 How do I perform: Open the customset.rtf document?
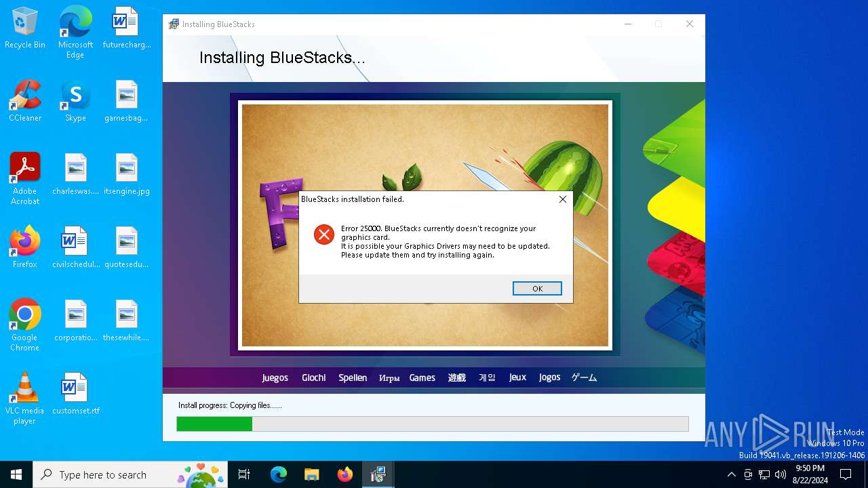(x=75, y=394)
